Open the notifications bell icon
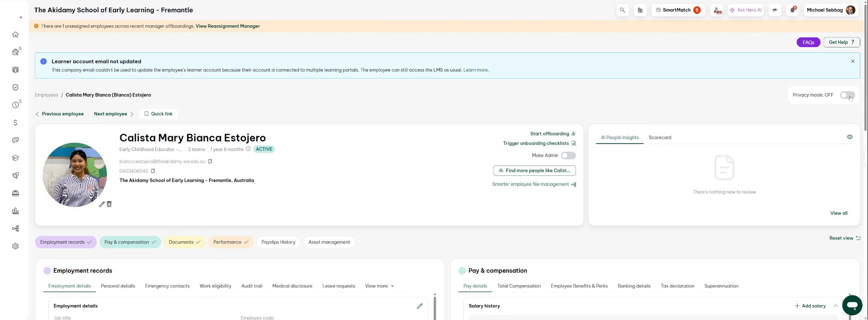868x320 pixels. 793,10
